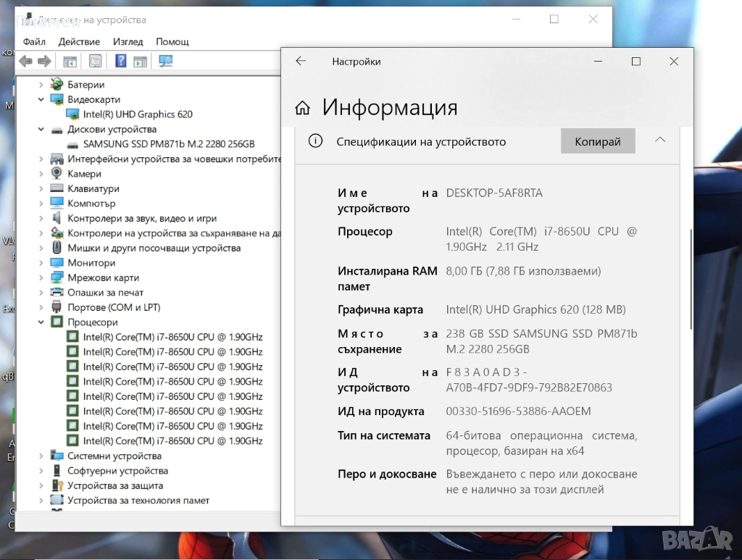Image resolution: width=742 pixels, height=560 pixels.
Task: Click the home icon beside Информация heading
Action: 303,109
